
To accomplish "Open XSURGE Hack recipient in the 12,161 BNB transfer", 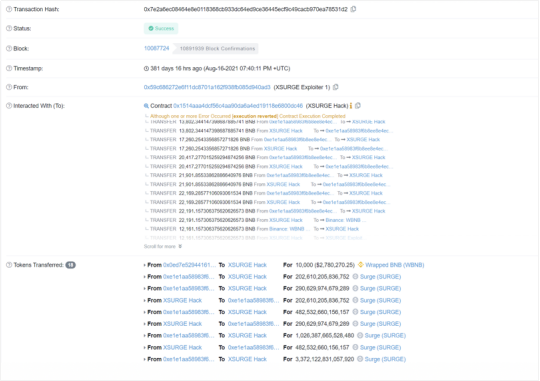I will point(342,229).
